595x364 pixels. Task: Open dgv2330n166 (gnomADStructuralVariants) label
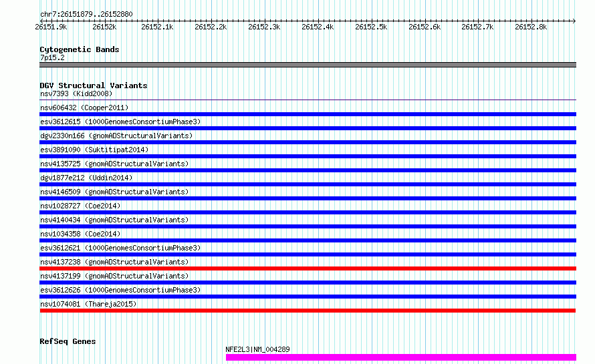116,136
